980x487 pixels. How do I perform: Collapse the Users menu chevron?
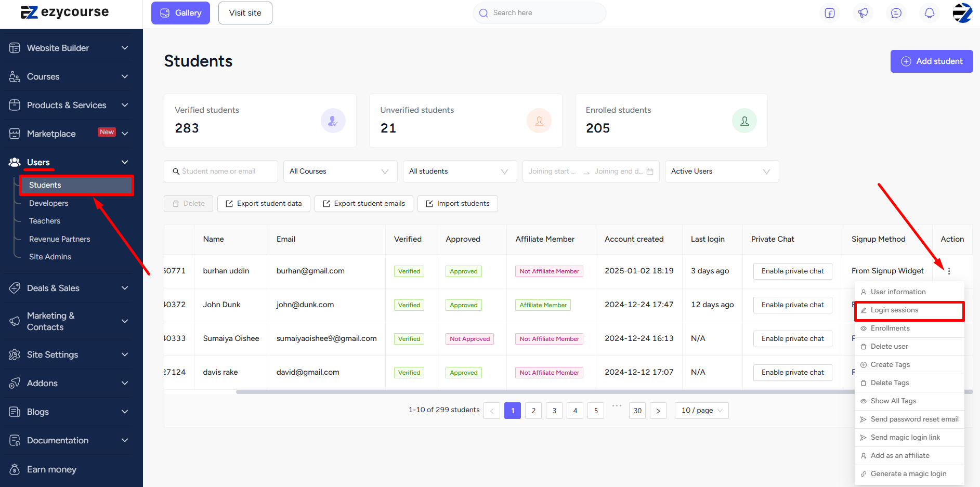tap(125, 162)
